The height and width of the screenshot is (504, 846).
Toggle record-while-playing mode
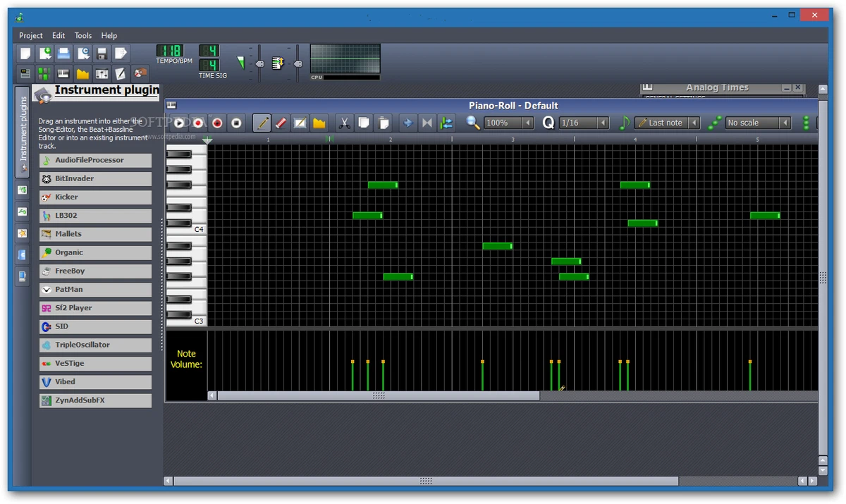(x=216, y=123)
